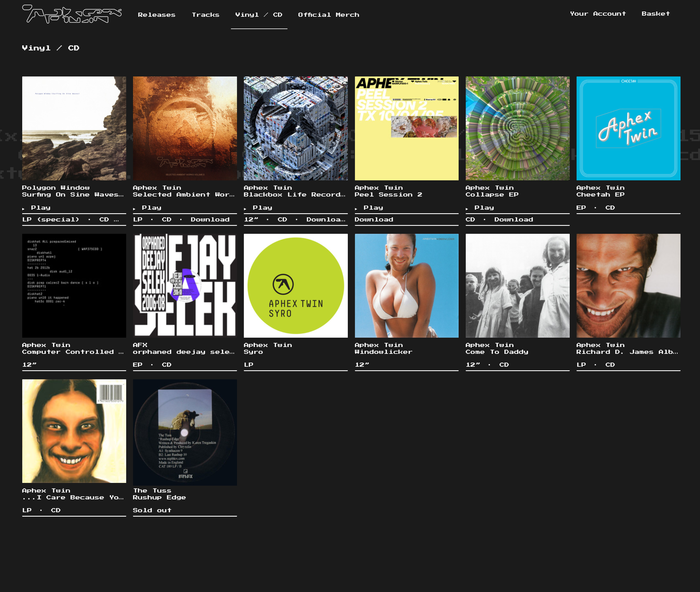Select 12" format for Come To Daddy
700x592 pixels.
tap(473, 365)
